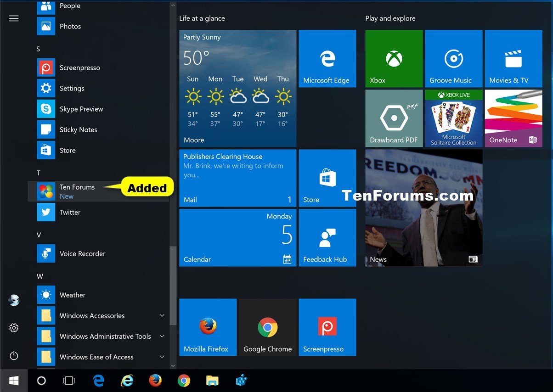553x392 pixels.
Task: Launch the Google Chrome tile
Action: [x=268, y=327]
